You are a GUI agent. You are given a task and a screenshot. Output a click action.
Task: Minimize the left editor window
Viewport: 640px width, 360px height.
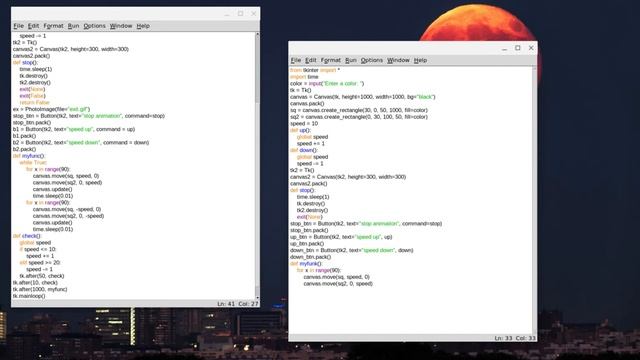[x=227, y=14]
